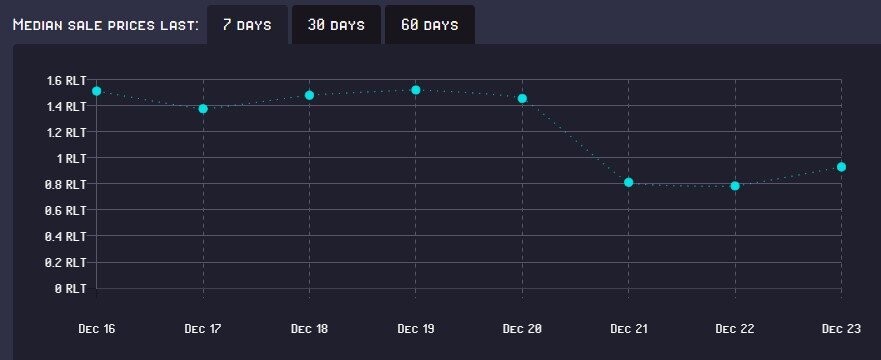This screenshot has height=360, width=881.
Task: Click the 'Dec 17' date label
Action: click(x=203, y=329)
